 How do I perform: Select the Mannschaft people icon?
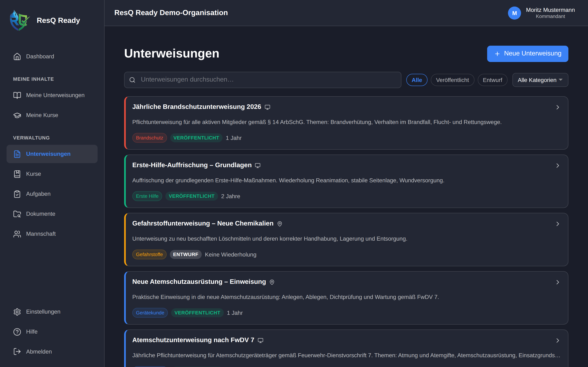click(x=17, y=234)
